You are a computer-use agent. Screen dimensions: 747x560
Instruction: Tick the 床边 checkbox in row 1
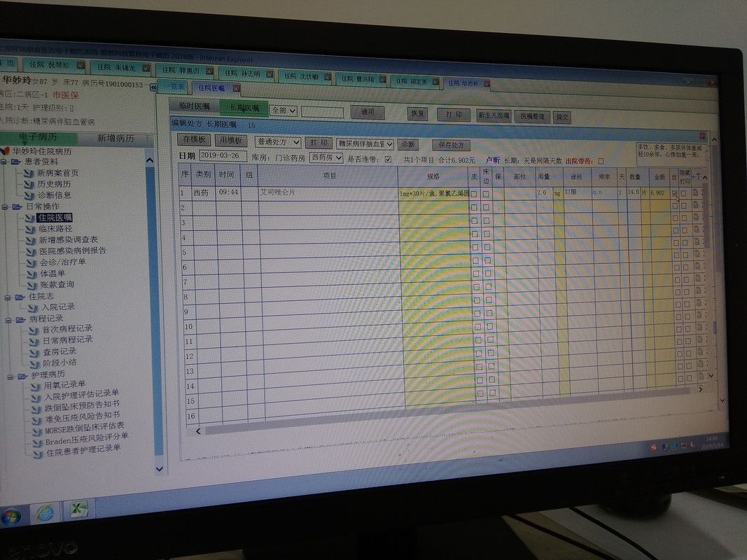point(485,195)
